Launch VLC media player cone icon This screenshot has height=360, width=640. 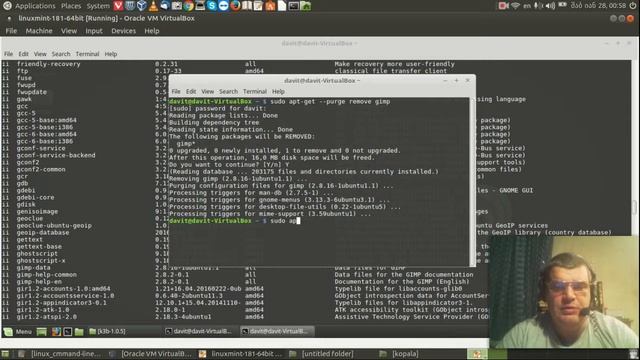pyautogui.click(x=153, y=6)
